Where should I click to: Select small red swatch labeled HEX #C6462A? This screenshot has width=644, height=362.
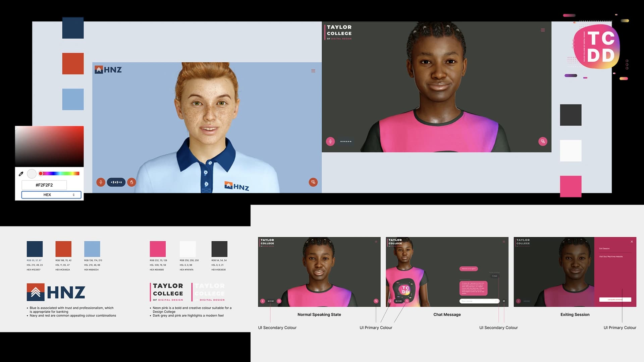click(x=63, y=249)
